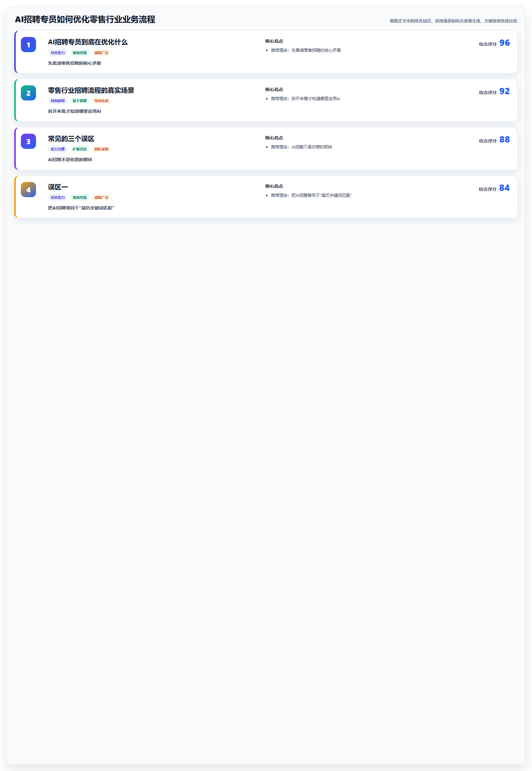Screen dimensions: 532x771
Task: Open the title AI招聘专员到底在优化什么
Action: click(88, 42)
